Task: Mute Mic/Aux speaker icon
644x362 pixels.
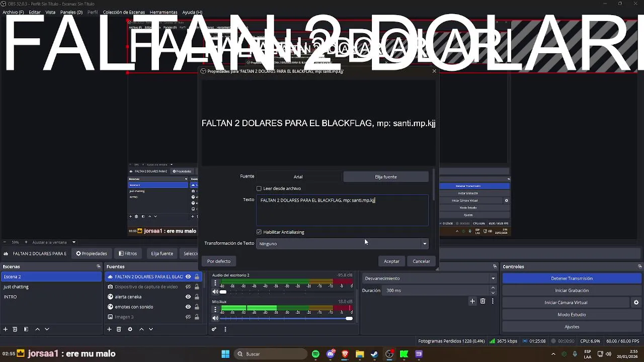Action: pos(215,318)
